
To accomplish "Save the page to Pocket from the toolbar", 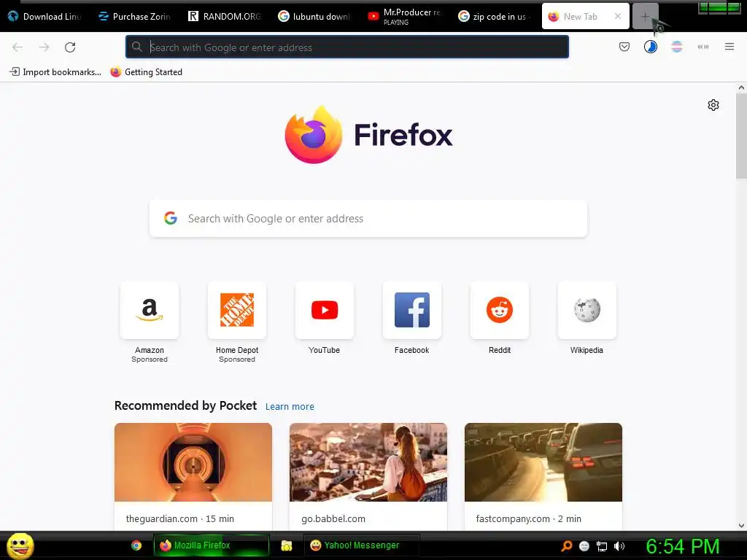I will pyautogui.click(x=624, y=47).
